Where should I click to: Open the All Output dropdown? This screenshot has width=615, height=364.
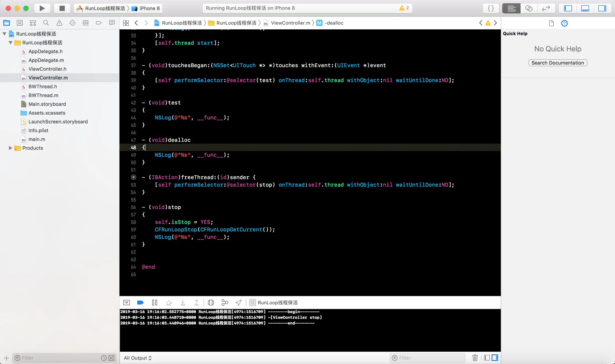137,358
